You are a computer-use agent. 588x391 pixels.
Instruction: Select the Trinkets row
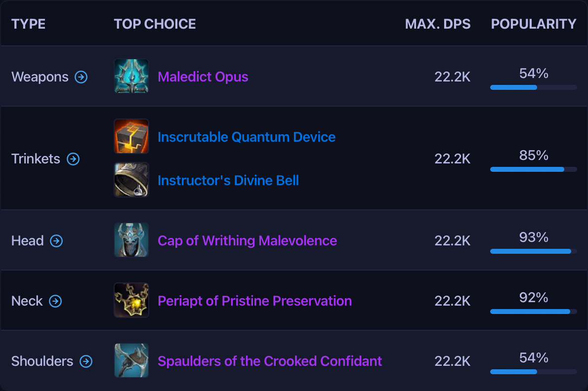tap(294, 159)
